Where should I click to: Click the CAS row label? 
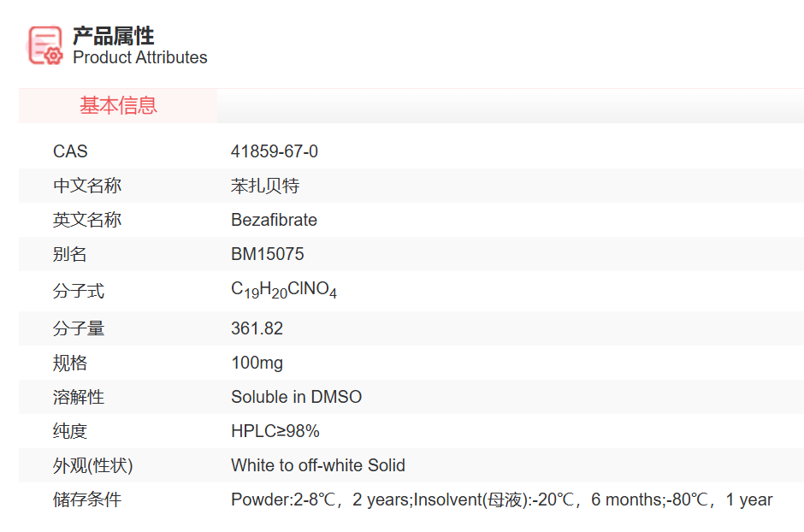(70, 151)
